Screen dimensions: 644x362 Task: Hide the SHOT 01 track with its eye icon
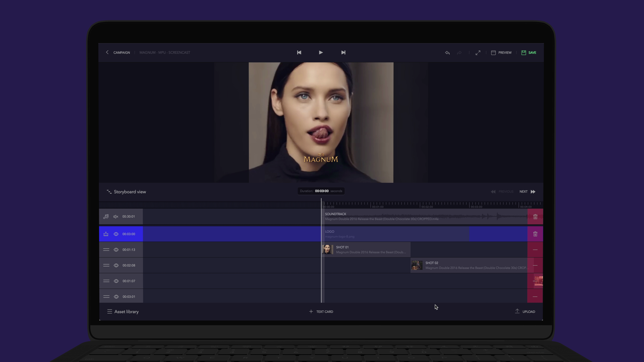coord(116,249)
